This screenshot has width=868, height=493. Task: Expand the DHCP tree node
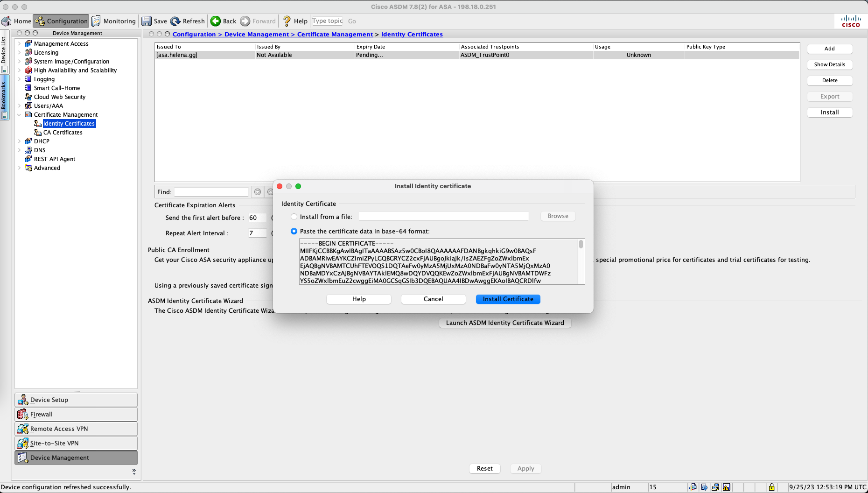pyautogui.click(x=19, y=141)
